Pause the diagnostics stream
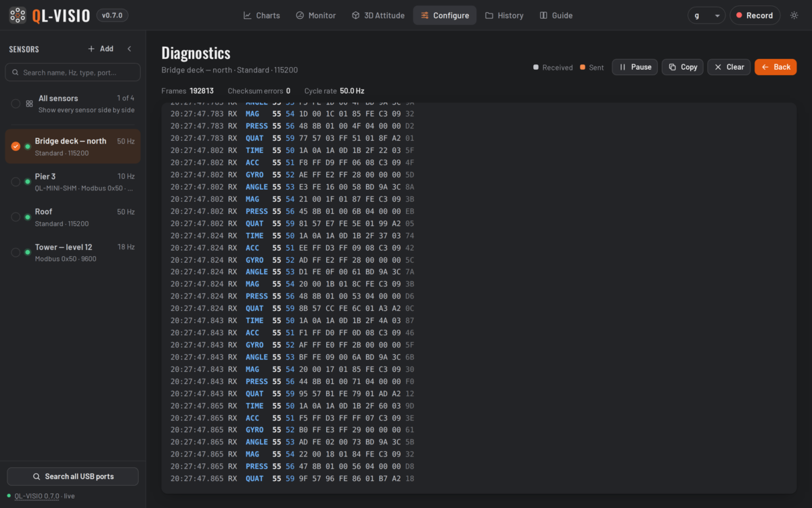The height and width of the screenshot is (508, 812). click(635, 67)
